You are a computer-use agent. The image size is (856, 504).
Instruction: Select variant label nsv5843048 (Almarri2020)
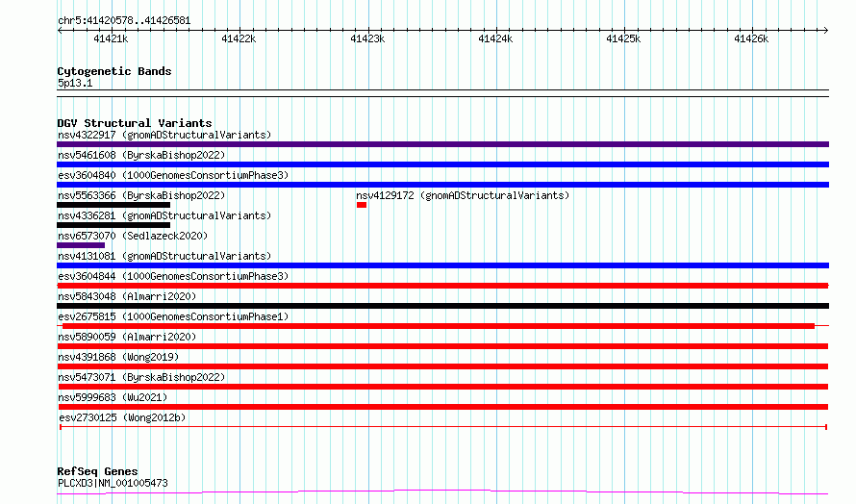click(127, 296)
